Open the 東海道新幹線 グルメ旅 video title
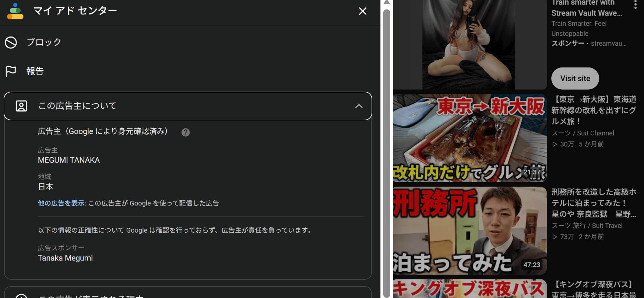 (594, 110)
